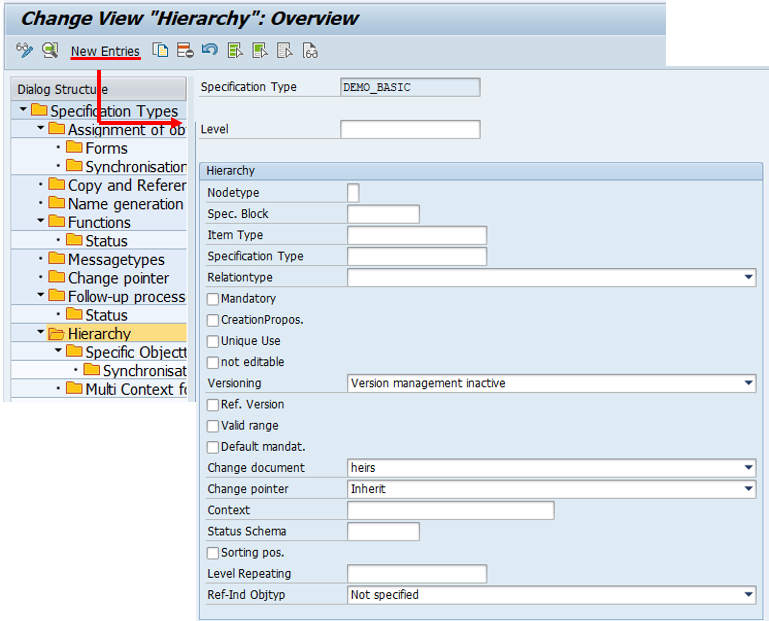Click the Display/Change glasses-pencil toolbar icon
Viewport: 769px width, 621px height.
pos(25,50)
